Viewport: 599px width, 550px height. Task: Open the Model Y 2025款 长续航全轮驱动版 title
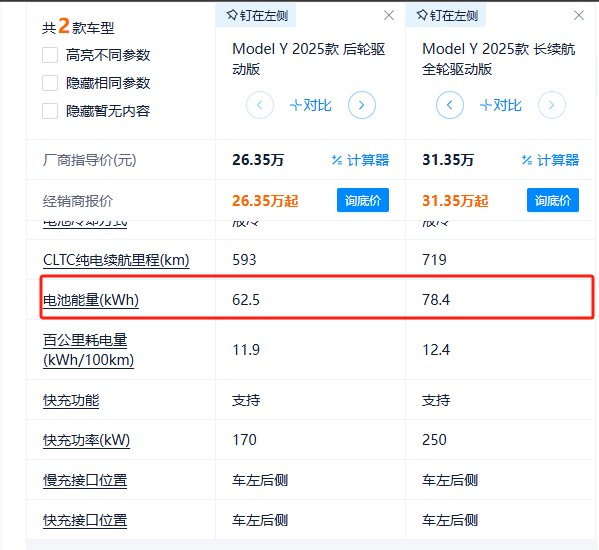coord(499,59)
